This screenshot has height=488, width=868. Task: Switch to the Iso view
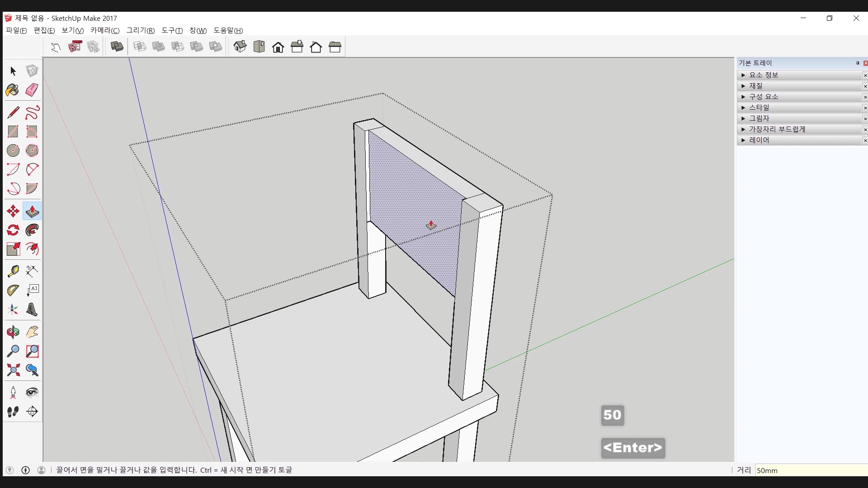point(240,47)
